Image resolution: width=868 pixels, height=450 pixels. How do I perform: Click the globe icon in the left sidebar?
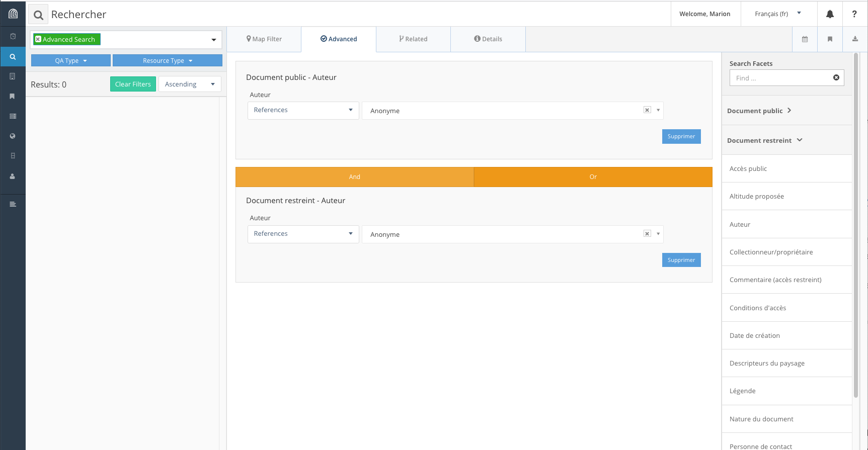pyautogui.click(x=13, y=136)
